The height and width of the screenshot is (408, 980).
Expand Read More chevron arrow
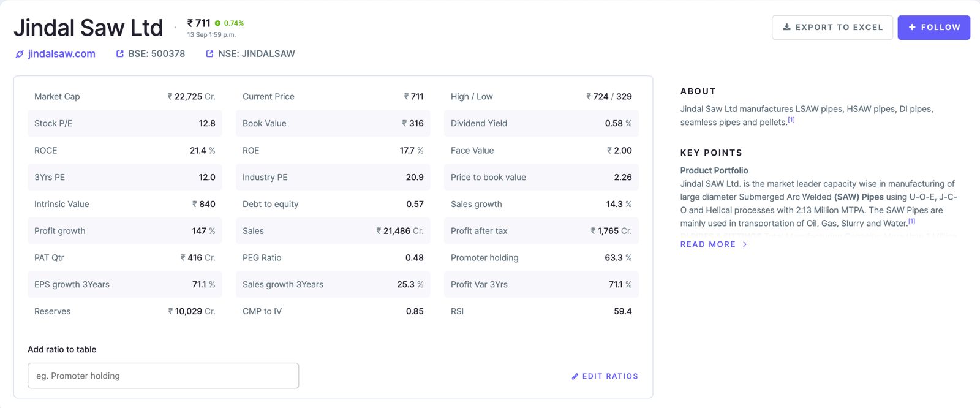pyautogui.click(x=745, y=244)
